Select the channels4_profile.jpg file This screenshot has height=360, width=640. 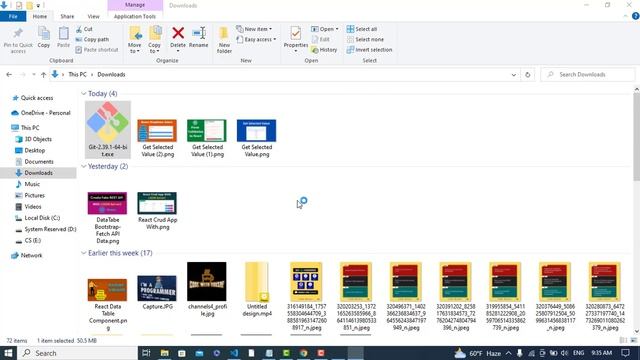pos(207,289)
